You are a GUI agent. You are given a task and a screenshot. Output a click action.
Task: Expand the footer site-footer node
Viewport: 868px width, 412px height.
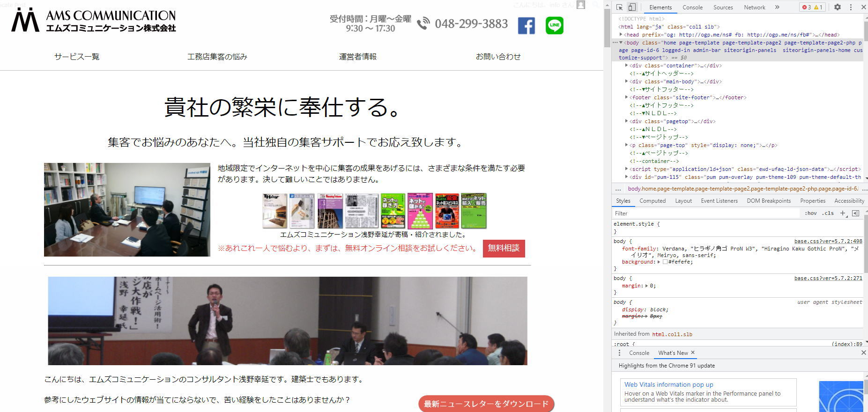627,97
